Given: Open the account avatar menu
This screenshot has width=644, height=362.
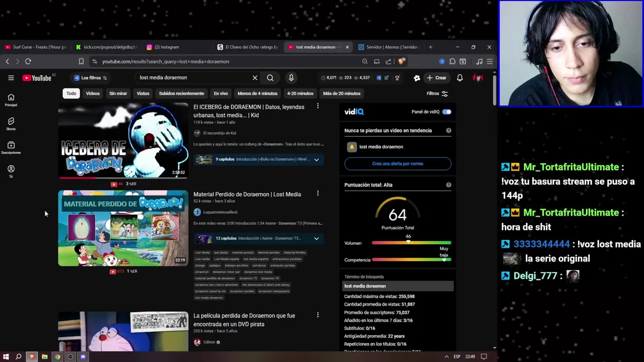Looking at the screenshot, I should tap(478, 77).
